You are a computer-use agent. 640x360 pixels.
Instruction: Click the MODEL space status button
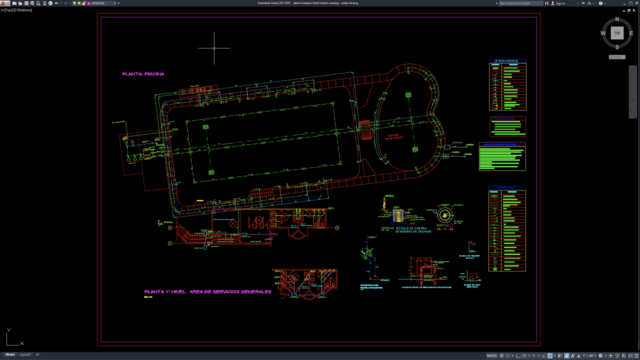point(492,356)
